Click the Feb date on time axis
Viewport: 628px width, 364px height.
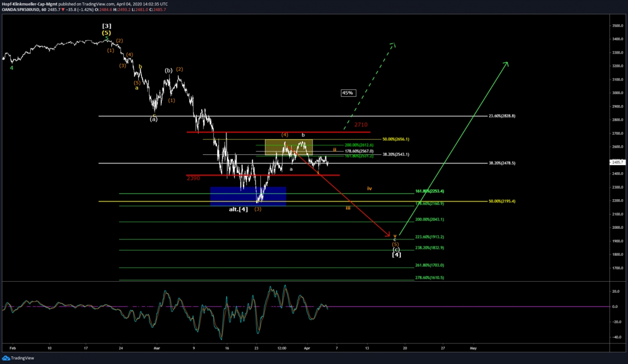coord(13,348)
